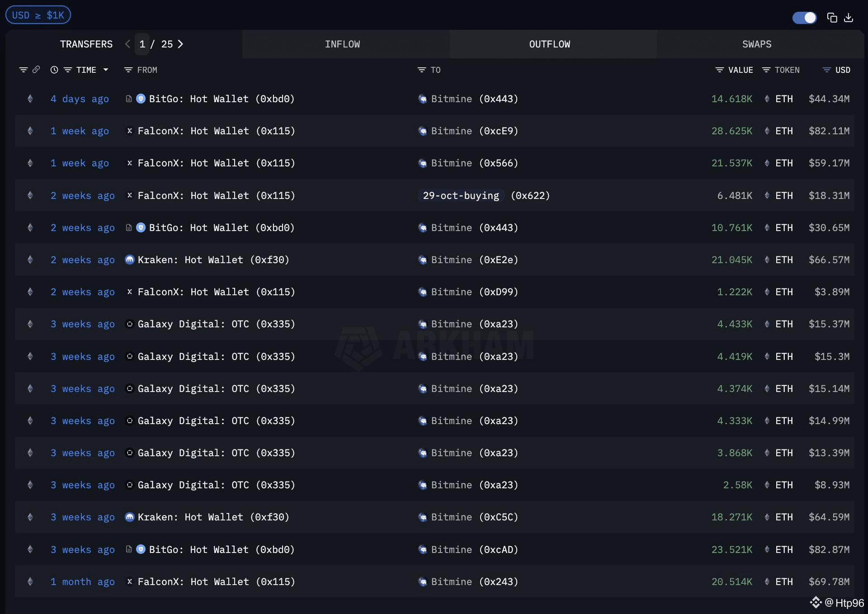Click the link icon in the header row

pos(36,70)
